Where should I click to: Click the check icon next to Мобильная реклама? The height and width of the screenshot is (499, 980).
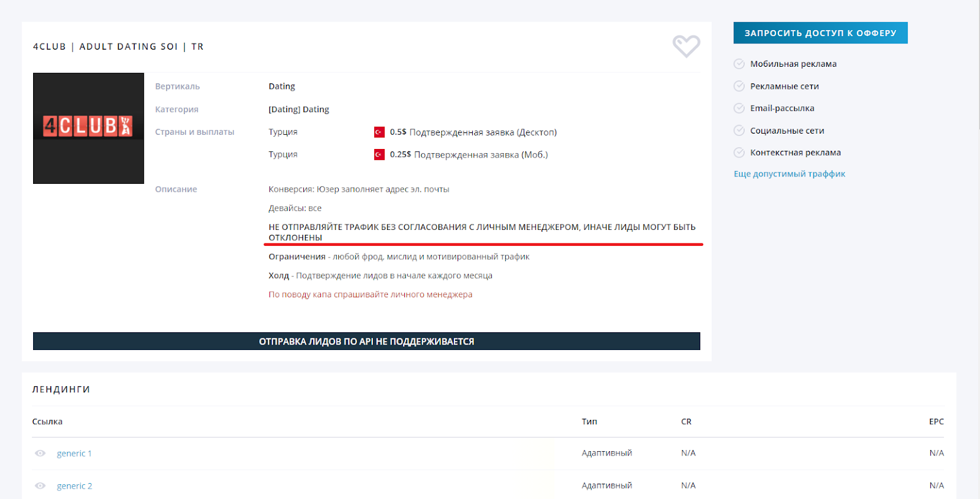click(739, 64)
